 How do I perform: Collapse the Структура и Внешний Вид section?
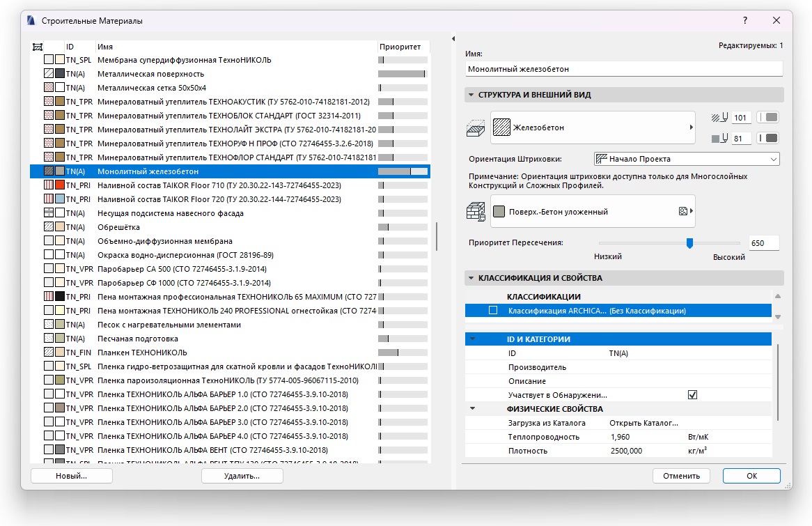point(471,95)
